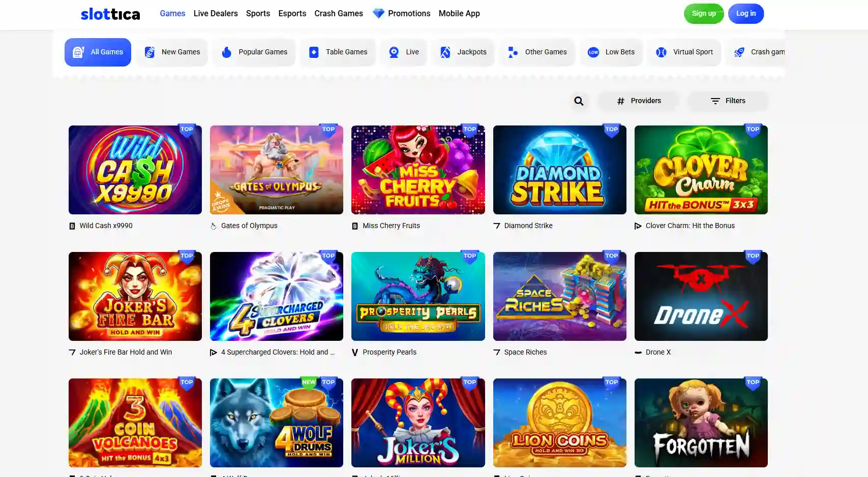
Task: Click the Diamond Strike title link
Action: 528,226
